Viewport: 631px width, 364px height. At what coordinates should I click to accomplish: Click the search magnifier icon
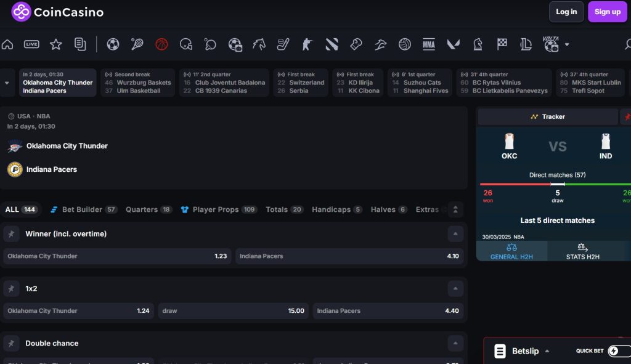[x=628, y=44]
